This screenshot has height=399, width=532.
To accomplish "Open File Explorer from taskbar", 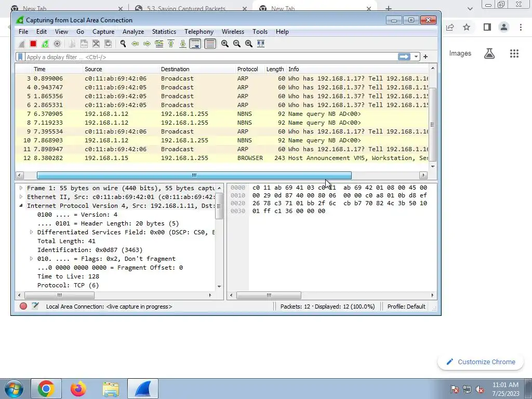I will pyautogui.click(x=111, y=389).
